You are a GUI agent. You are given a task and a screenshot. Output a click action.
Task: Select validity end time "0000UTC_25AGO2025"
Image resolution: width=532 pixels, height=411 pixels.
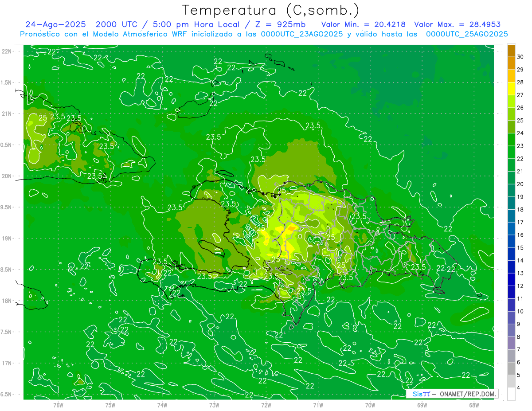[467, 34]
